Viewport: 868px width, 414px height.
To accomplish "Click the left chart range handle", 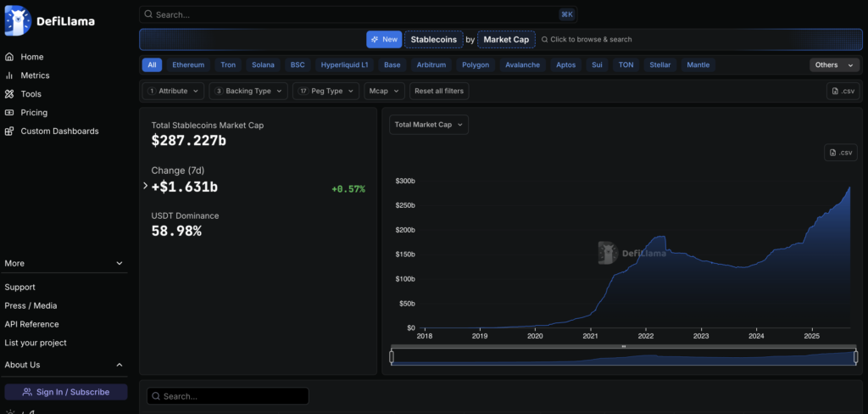I will (x=392, y=357).
